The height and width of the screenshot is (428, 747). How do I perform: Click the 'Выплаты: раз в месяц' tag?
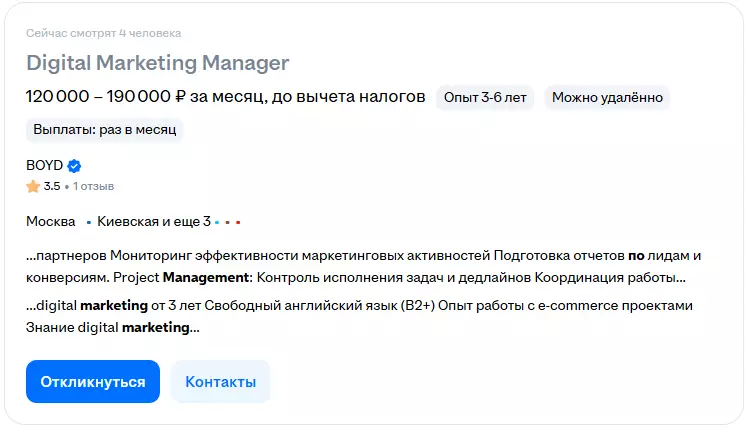tap(105, 131)
